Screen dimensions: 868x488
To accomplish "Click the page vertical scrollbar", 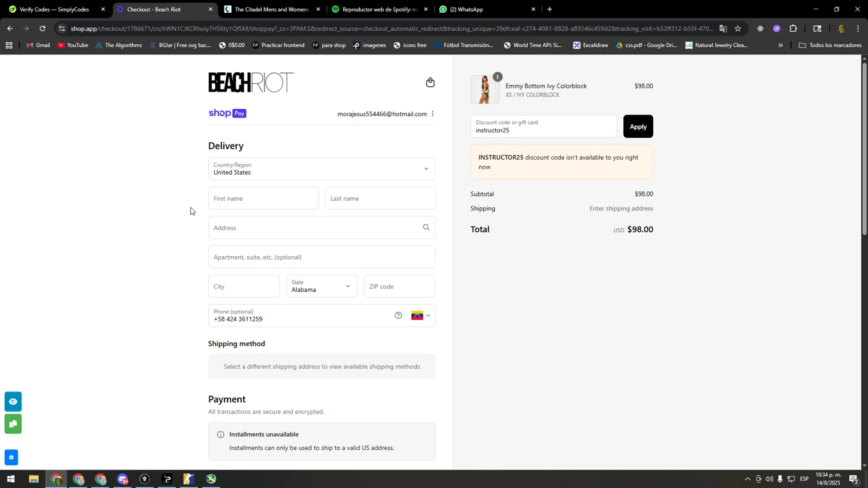I will 865,148.
